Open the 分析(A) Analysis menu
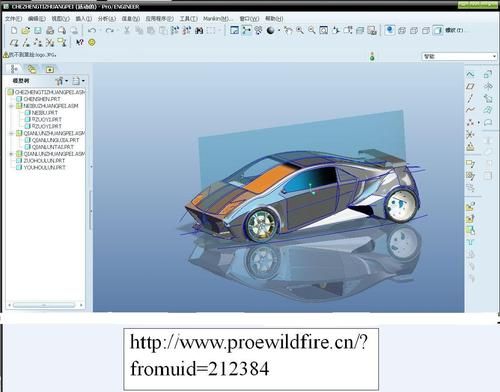500x392 pixels. pos(107,19)
